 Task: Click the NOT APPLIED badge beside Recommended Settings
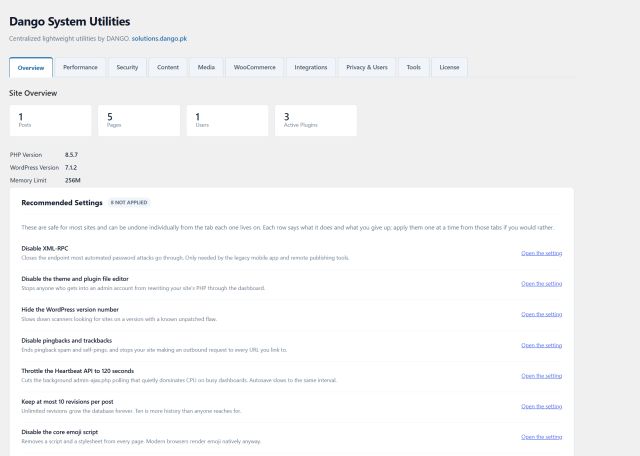click(x=129, y=202)
